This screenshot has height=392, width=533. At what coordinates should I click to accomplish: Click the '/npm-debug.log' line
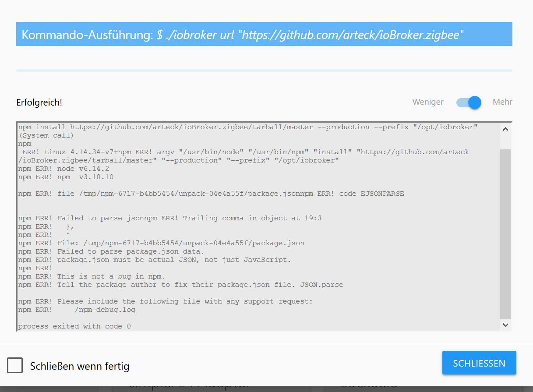coord(77,310)
